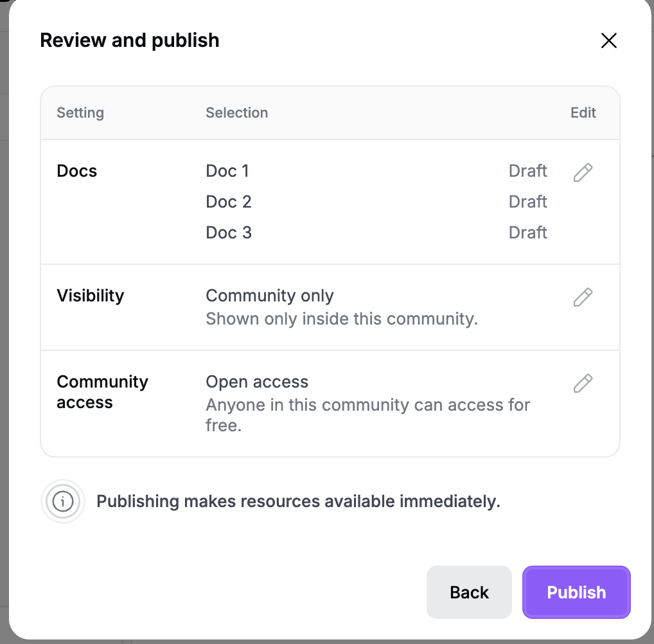
Task: Click the Open access selection text
Action: click(257, 382)
